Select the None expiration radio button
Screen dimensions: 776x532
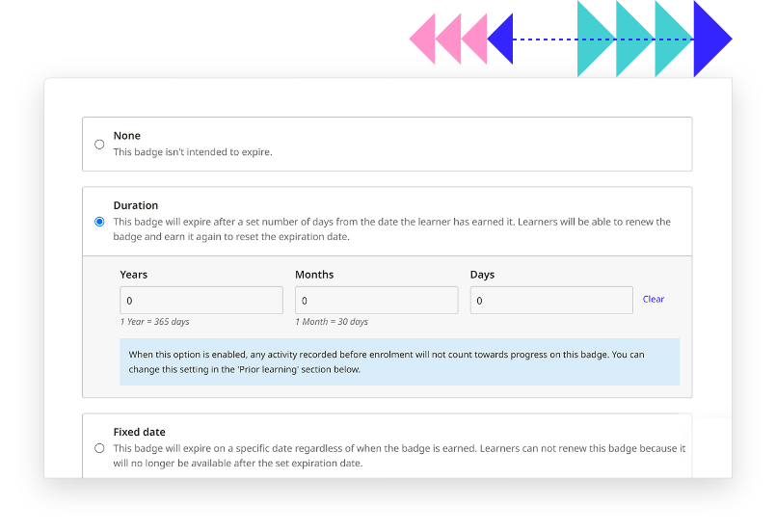(99, 145)
